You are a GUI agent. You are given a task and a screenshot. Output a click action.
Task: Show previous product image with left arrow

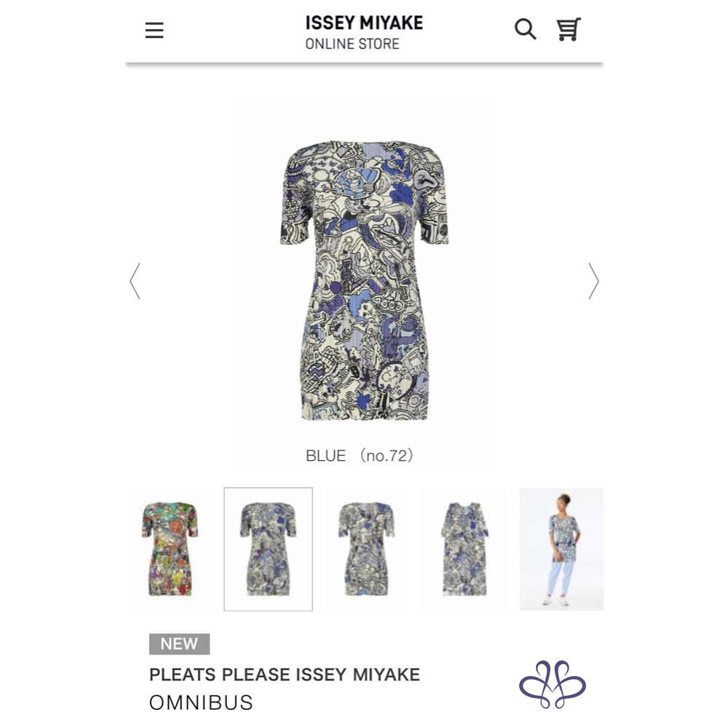coord(135,281)
